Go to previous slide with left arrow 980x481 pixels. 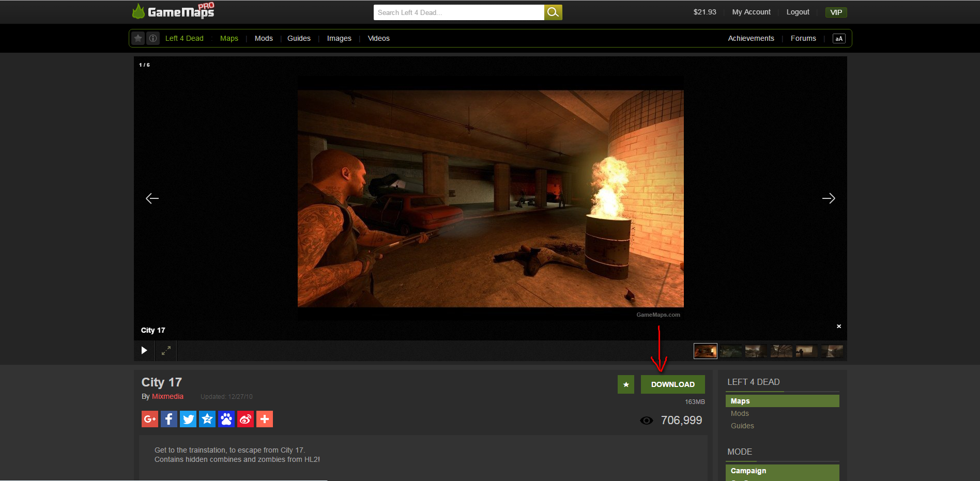click(152, 198)
